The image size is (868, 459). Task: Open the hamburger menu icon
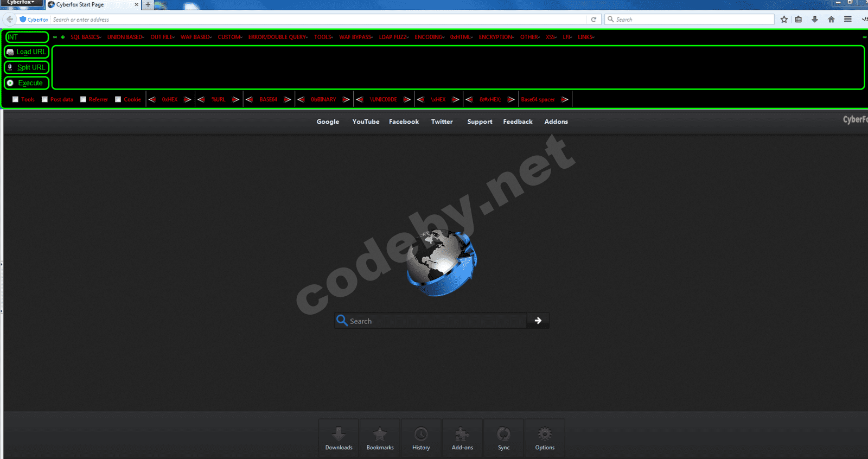coord(848,20)
